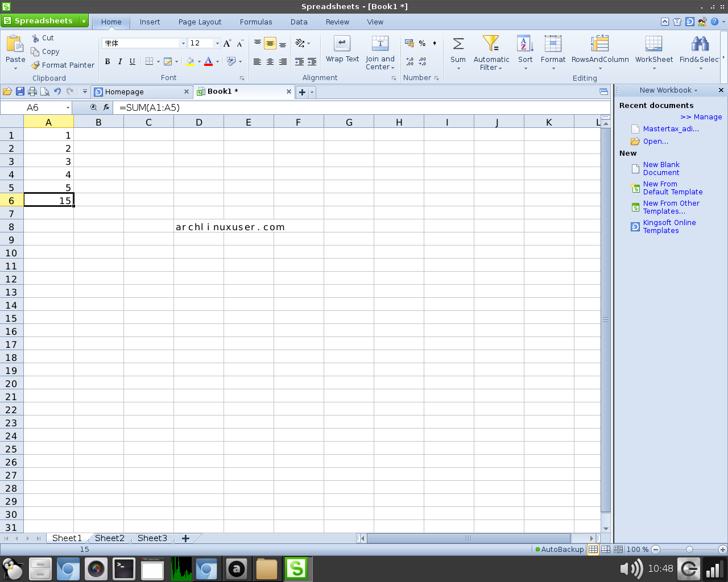Viewport: 728px width, 582px height.
Task: Open the font color dropdown arrow
Action: [217, 61]
